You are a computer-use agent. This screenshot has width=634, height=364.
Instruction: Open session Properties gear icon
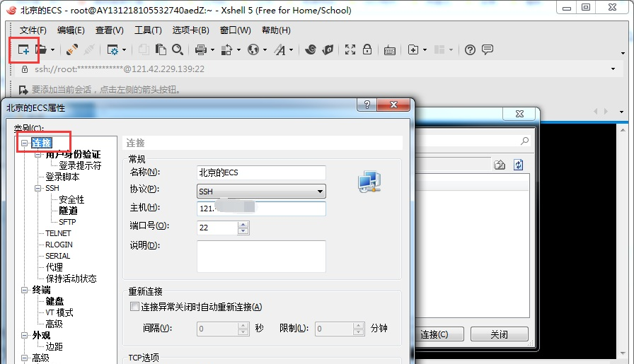click(x=113, y=49)
